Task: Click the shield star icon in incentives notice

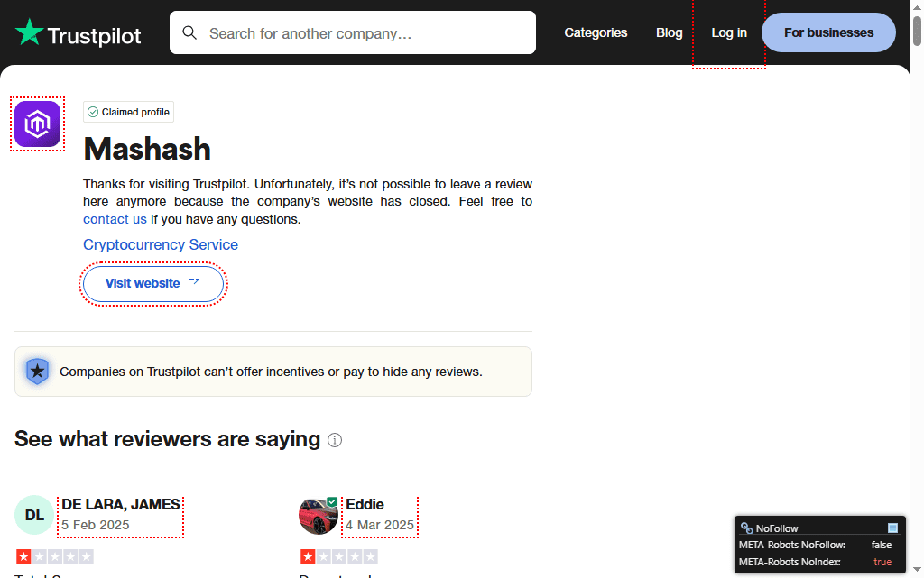Action: pos(37,372)
